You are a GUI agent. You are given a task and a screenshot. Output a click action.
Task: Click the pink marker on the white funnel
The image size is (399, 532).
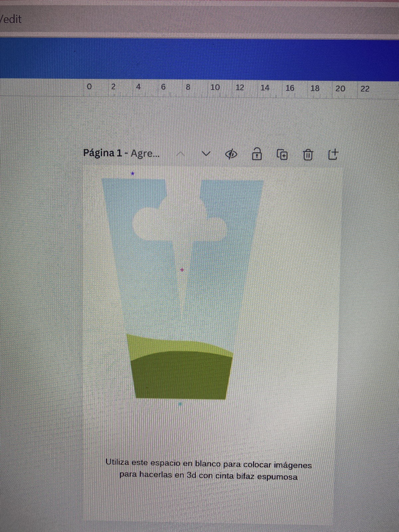[x=182, y=270]
